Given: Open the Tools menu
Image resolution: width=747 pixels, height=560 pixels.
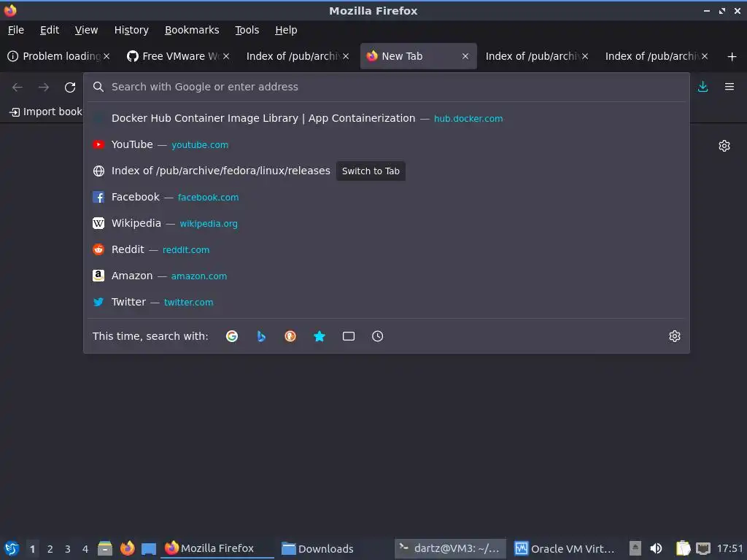Looking at the screenshot, I should pyautogui.click(x=247, y=30).
